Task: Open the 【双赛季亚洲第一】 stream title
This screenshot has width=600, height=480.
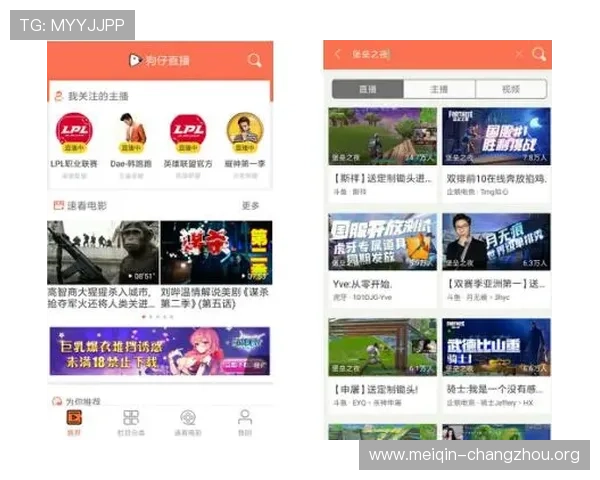Action: tap(496, 284)
